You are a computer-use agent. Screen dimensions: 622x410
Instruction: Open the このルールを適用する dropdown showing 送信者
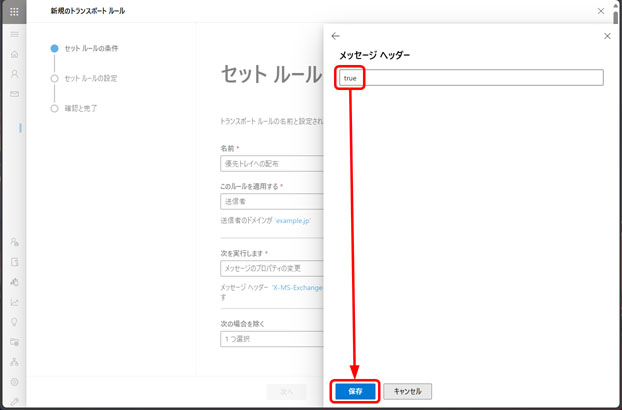272,201
